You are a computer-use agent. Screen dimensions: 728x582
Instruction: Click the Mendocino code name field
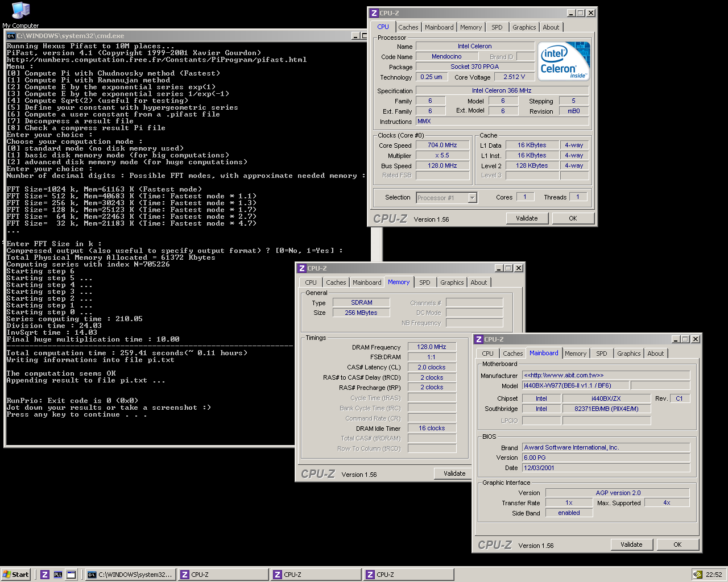click(446, 57)
